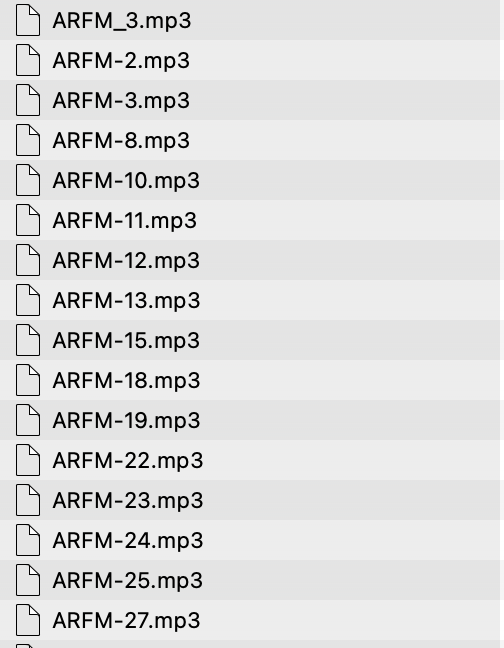Select the ARFM-13.mp3 file name
Image resolution: width=504 pixels, height=648 pixels.
[126, 300]
